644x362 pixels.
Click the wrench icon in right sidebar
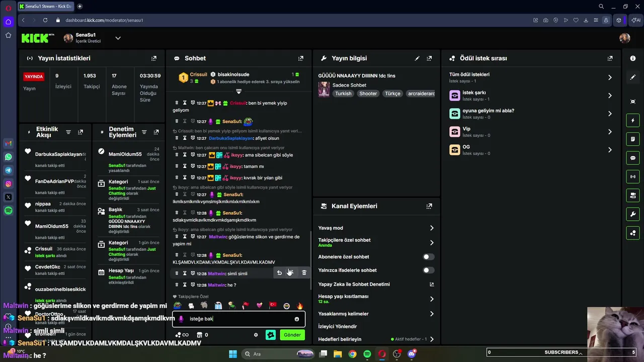[633, 214]
